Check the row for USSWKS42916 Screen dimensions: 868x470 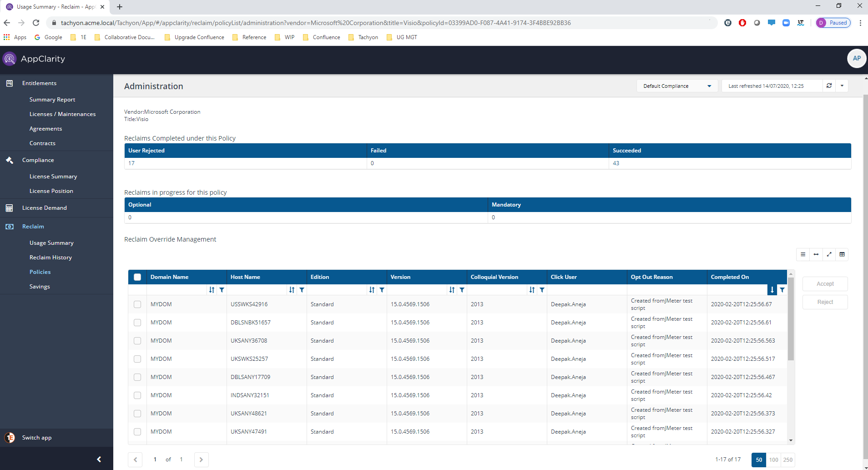click(137, 304)
